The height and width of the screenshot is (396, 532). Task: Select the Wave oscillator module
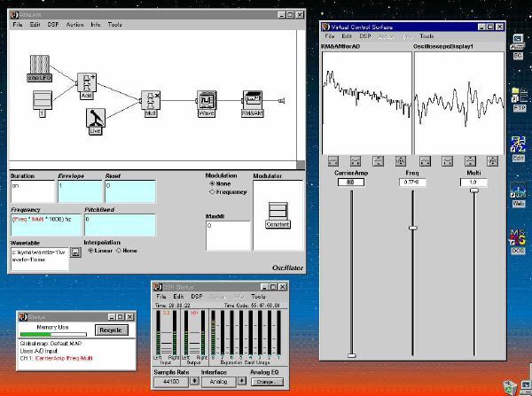pyautogui.click(x=206, y=101)
